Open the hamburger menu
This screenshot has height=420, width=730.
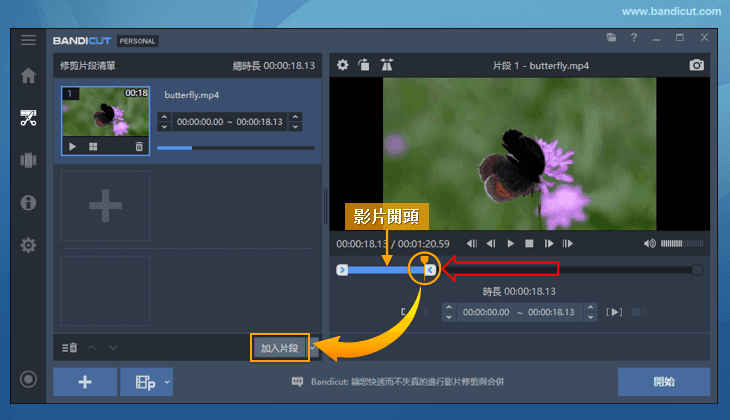28,40
